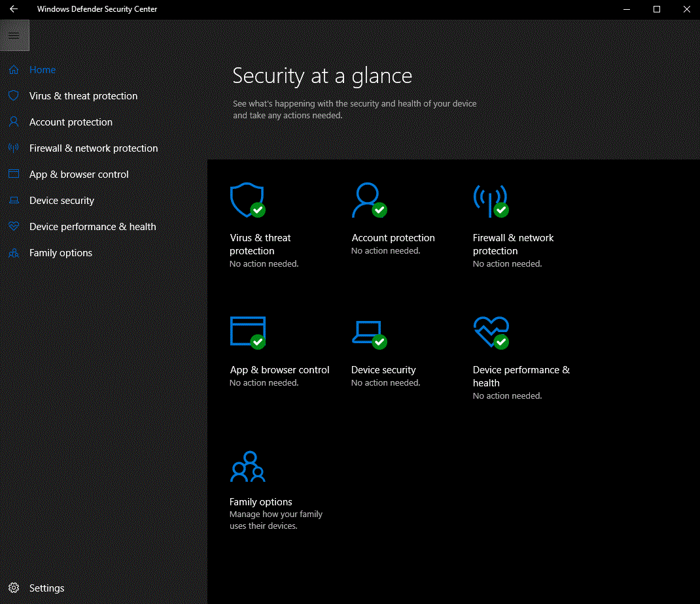Click the family people icon in sidebar
Viewport: 700px width, 604px height.
coord(14,253)
